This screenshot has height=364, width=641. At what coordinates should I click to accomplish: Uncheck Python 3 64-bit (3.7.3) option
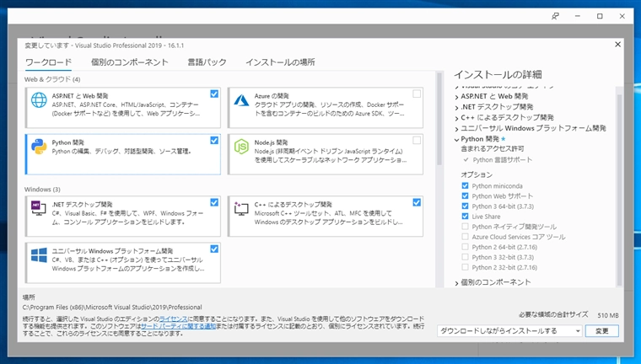(x=465, y=206)
